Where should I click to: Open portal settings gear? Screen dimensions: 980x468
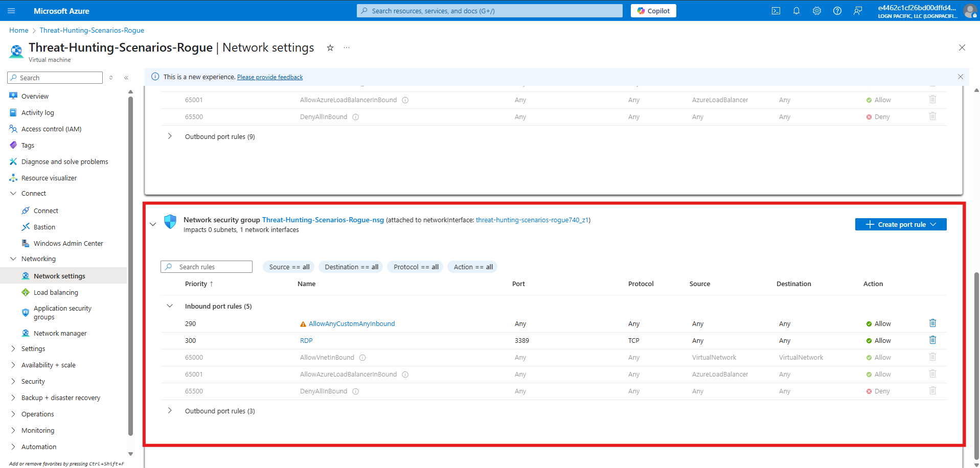click(817, 11)
